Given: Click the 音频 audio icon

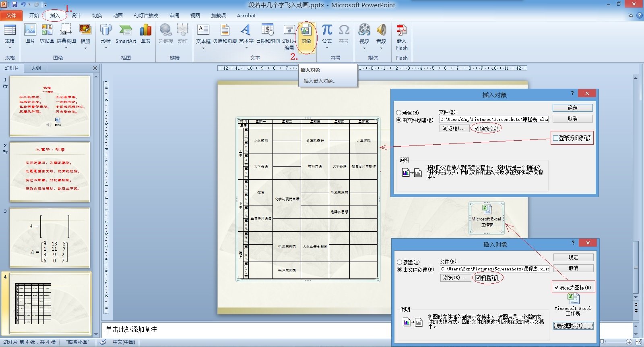Looking at the screenshot, I should [381, 30].
